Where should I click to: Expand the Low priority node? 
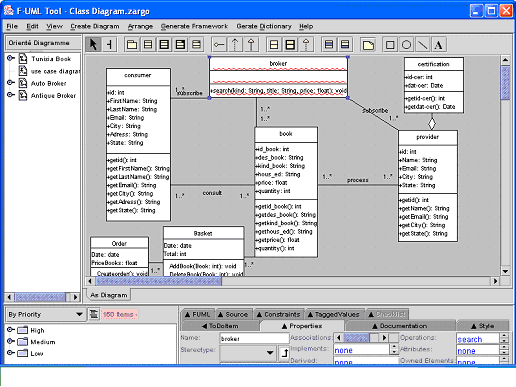point(11,352)
